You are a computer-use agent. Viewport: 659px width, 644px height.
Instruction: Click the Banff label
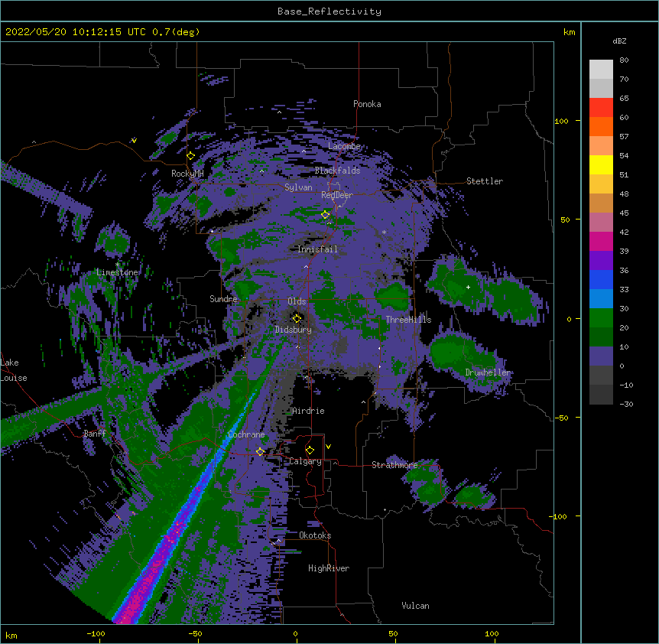(x=95, y=434)
